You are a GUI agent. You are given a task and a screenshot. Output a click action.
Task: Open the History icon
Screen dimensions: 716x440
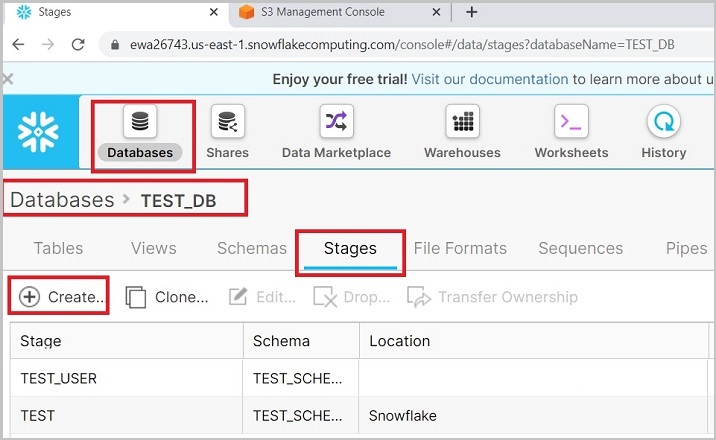[x=663, y=123]
